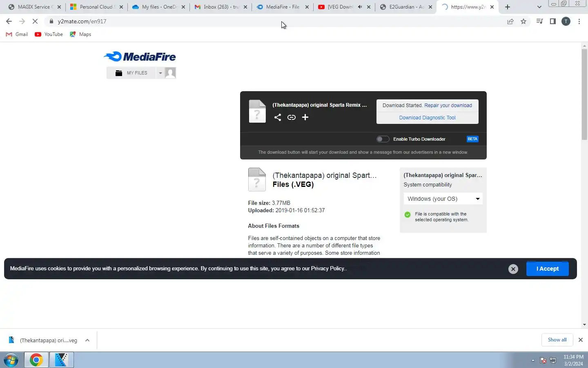This screenshot has height=368, width=588.
Task: Close the y2mate tab
Action: click(x=492, y=7)
